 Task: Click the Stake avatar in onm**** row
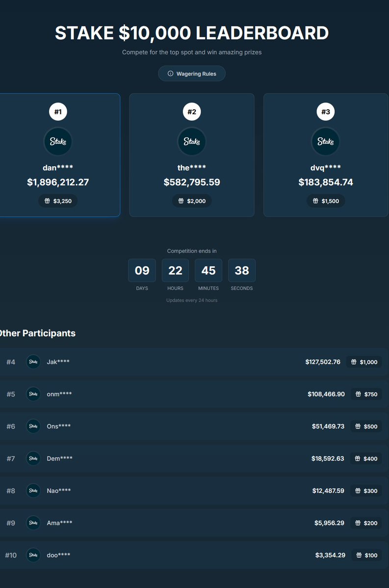point(33,394)
